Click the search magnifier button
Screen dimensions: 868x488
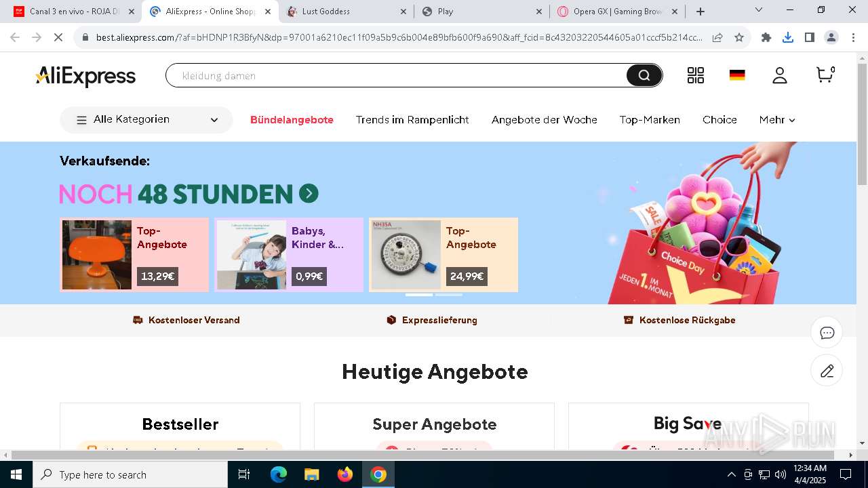point(644,75)
